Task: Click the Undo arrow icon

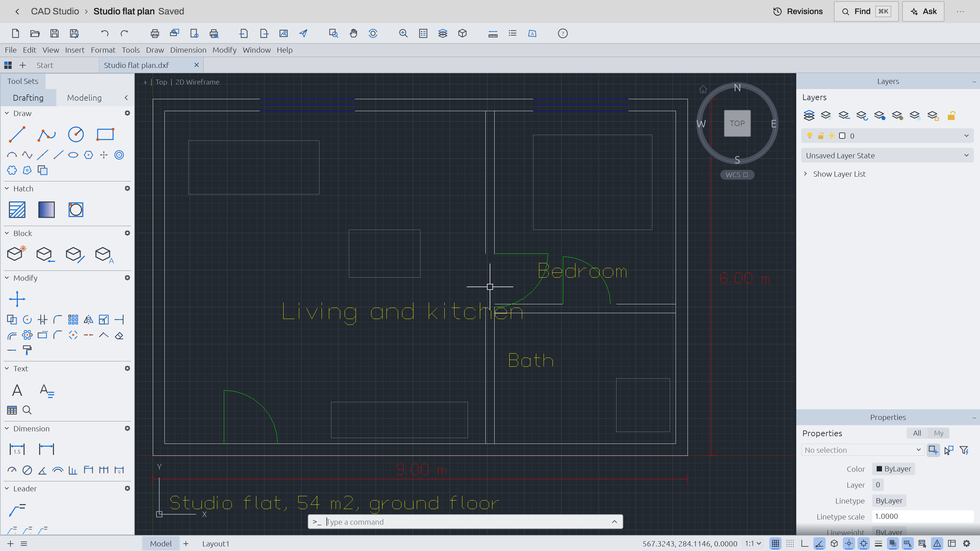Action: pyautogui.click(x=105, y=33)
